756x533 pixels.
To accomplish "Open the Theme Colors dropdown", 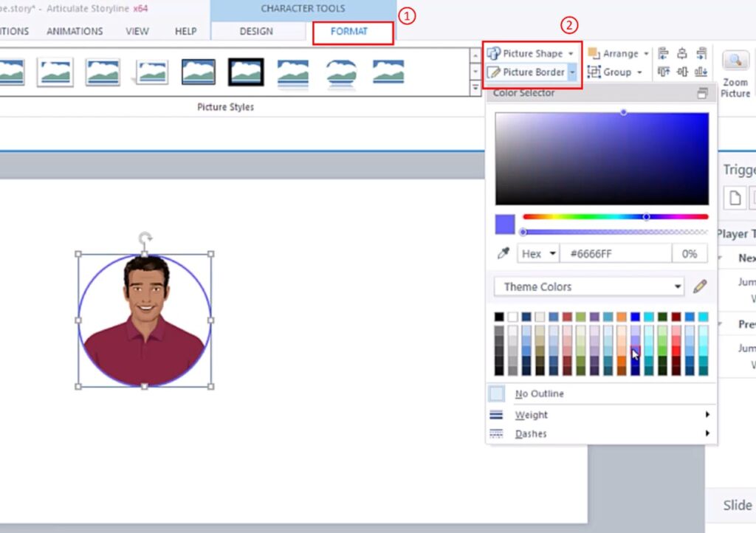I will pos(587,286).
